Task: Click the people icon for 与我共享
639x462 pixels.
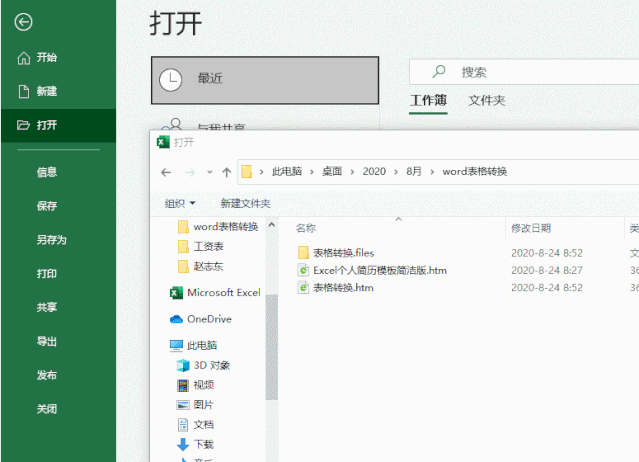Action: coord(172,125)
